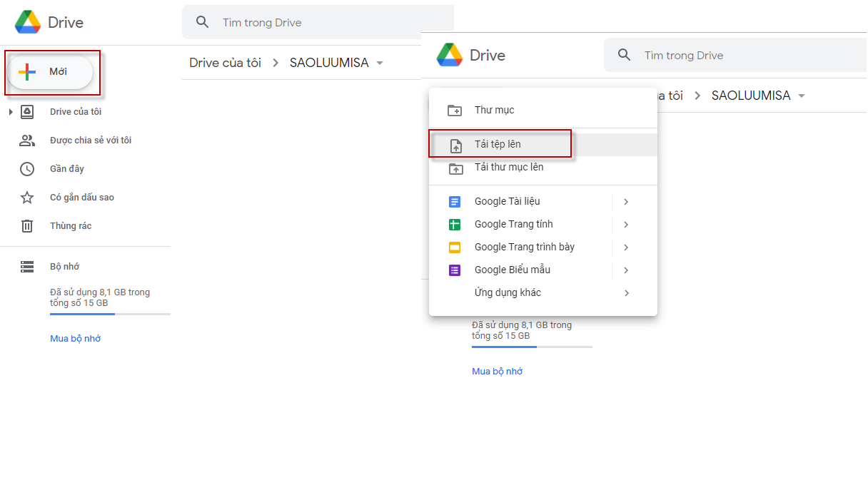Go to Drive của tôi breadcrumb in left window
This screenshot has width=868, height=490.
[225, 63]
